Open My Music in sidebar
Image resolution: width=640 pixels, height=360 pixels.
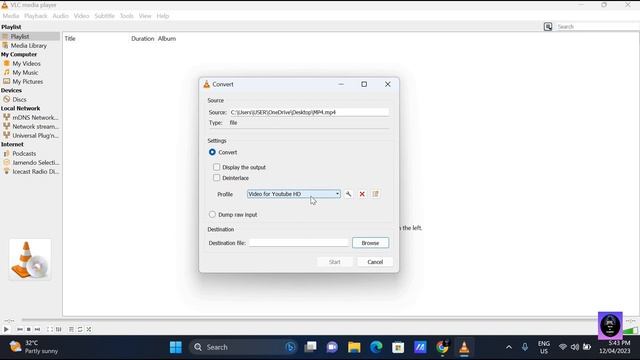pyautogui.click(x=25, y=73)
